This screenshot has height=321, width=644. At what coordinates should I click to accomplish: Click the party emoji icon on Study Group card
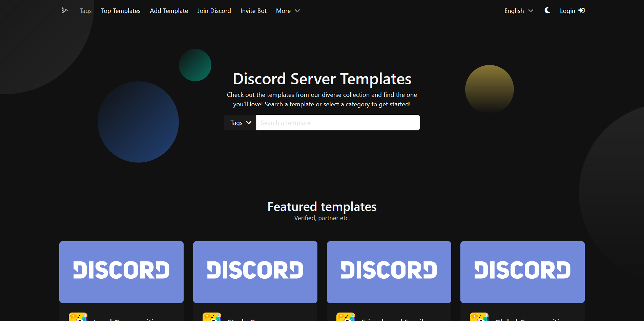tap(212, 317)
